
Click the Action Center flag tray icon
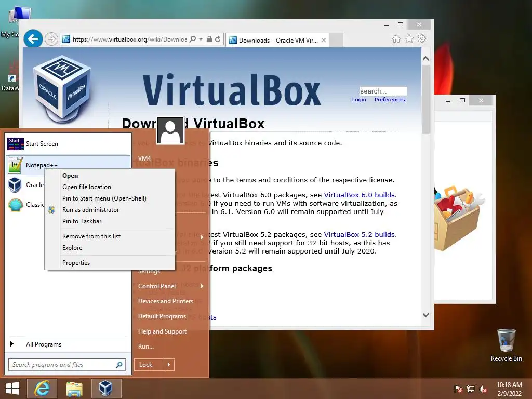pos(458,389)
